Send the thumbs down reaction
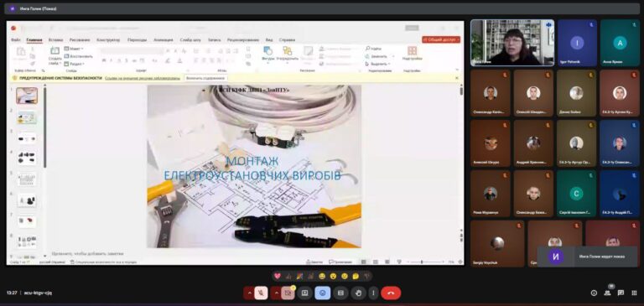The height and width of the screenshot is (306, 644). (366, 276)
